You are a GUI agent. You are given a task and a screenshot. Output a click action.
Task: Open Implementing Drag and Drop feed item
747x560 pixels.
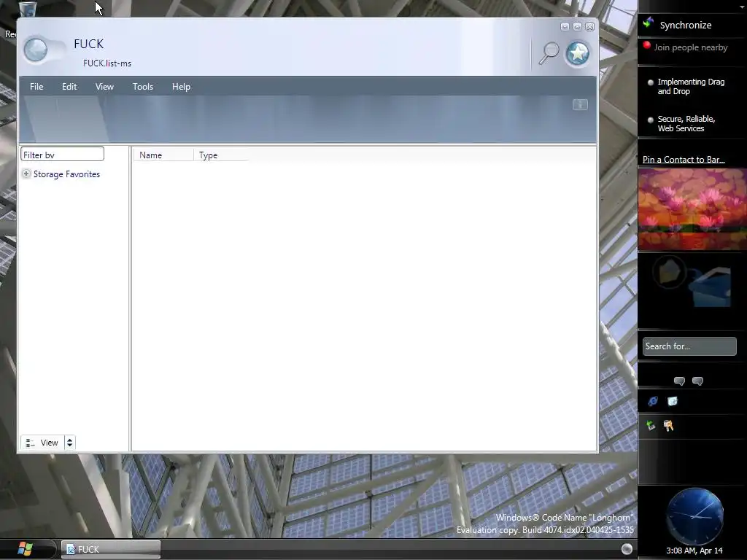(x=691, y=86)
